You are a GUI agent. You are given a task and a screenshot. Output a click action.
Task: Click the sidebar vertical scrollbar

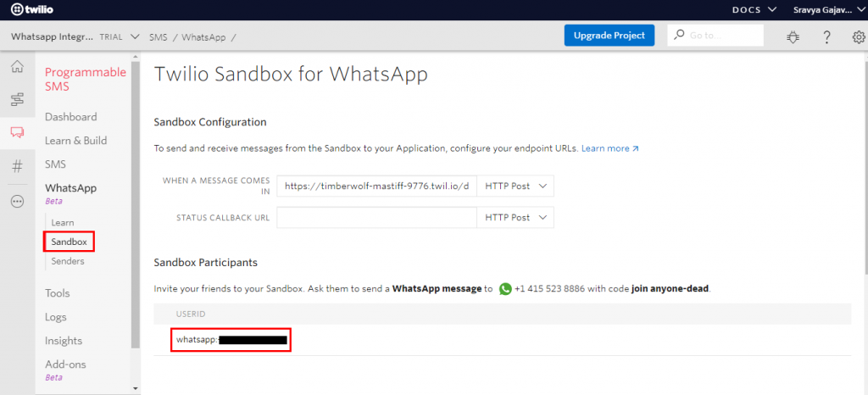pos(136,204)
